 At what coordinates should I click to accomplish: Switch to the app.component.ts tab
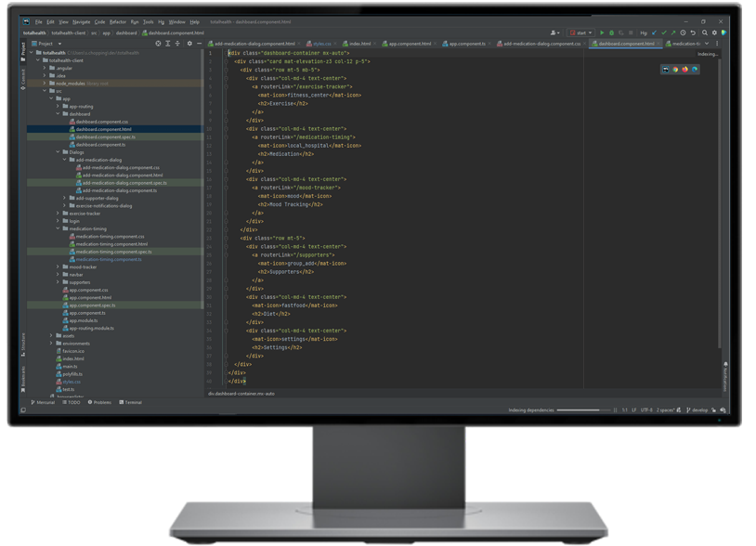(x=467, y=44)
